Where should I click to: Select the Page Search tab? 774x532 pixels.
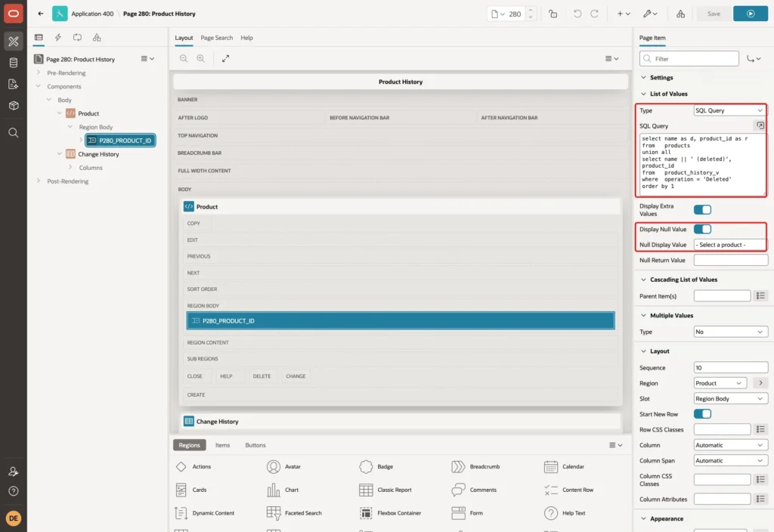click(217, 38)
